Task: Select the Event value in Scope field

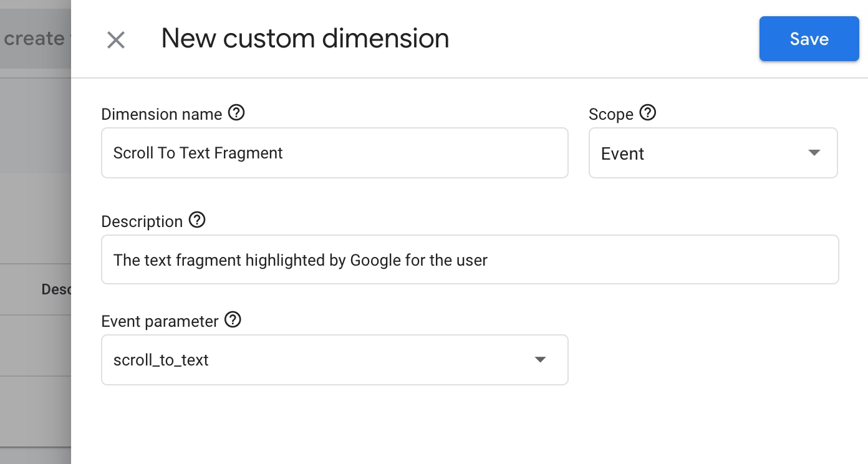Action: [x=622, y=153]
